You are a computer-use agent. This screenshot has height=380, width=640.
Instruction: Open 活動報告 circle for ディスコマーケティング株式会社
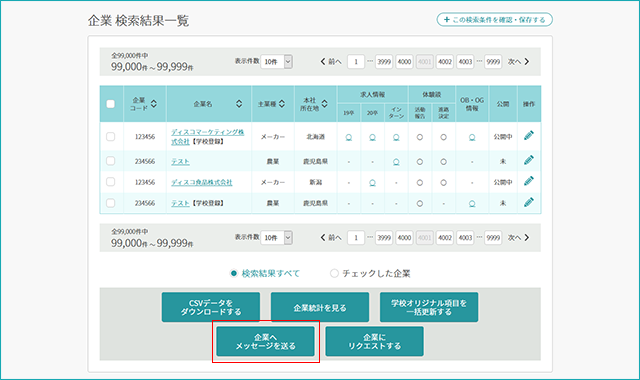pos(420,137)
